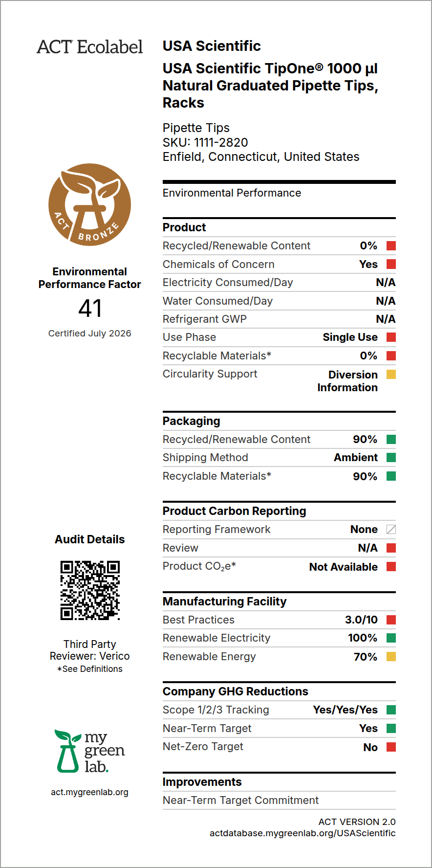The width and height of the screenshot is (432, 868).
Task: Click the Product section heading
Action: (184, 227)
